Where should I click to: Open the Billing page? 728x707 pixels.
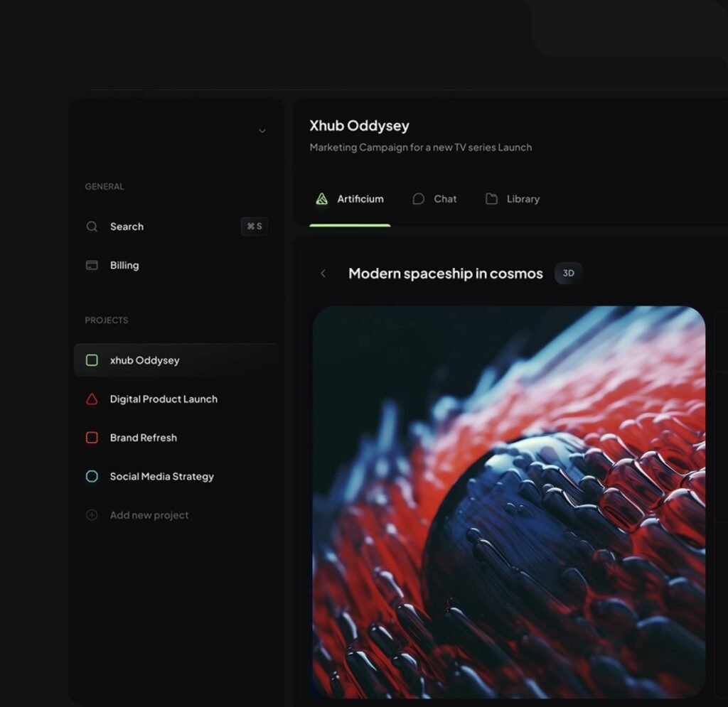tap(124, 265)
